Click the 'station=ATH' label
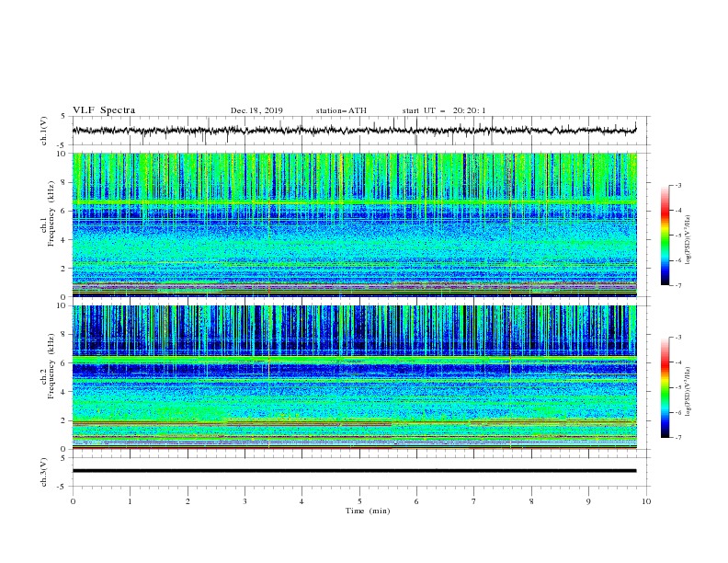 pos(341,110)
